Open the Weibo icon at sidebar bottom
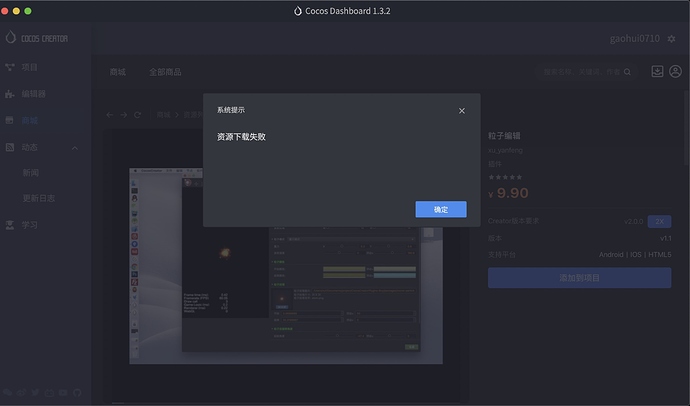 (21, 392)
